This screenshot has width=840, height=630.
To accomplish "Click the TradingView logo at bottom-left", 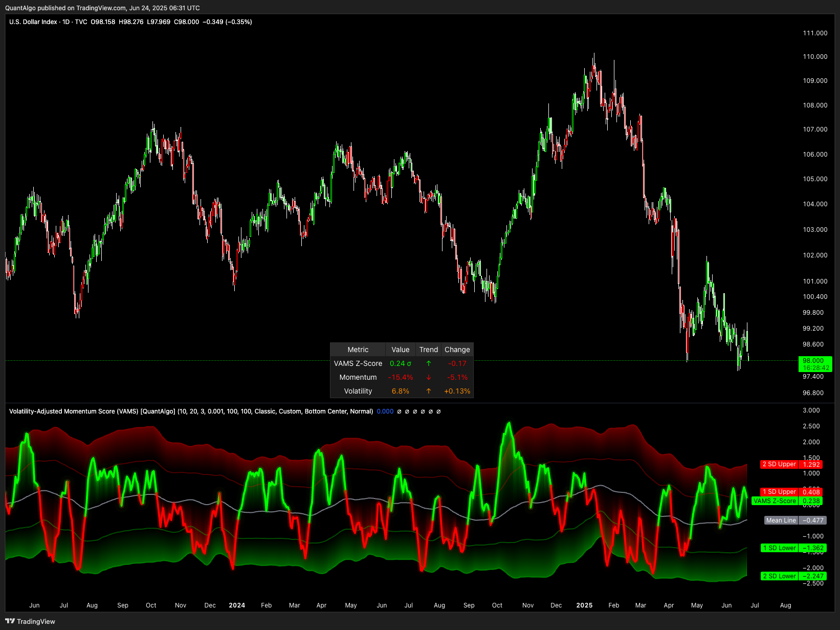I will (30, 621).
